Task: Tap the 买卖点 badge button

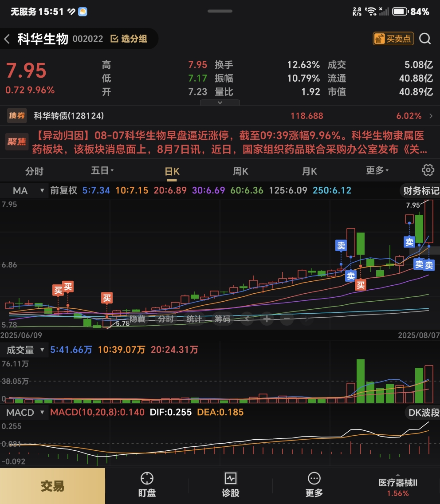Action: (x=393, y=39)
